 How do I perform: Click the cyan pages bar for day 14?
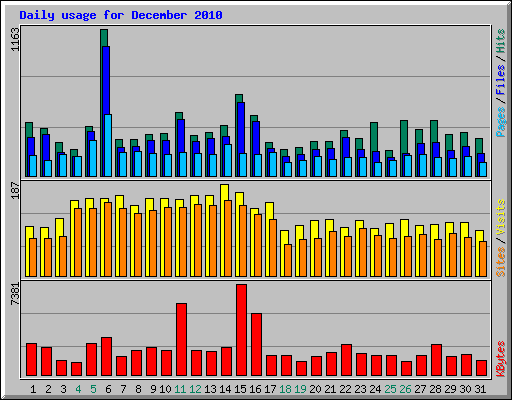[228, 160]
